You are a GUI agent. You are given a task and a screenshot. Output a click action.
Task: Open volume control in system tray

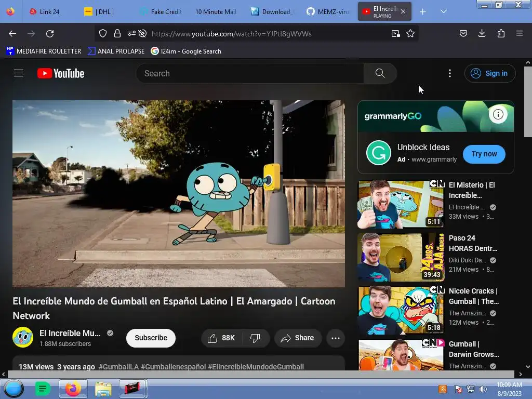click(483, 389)
